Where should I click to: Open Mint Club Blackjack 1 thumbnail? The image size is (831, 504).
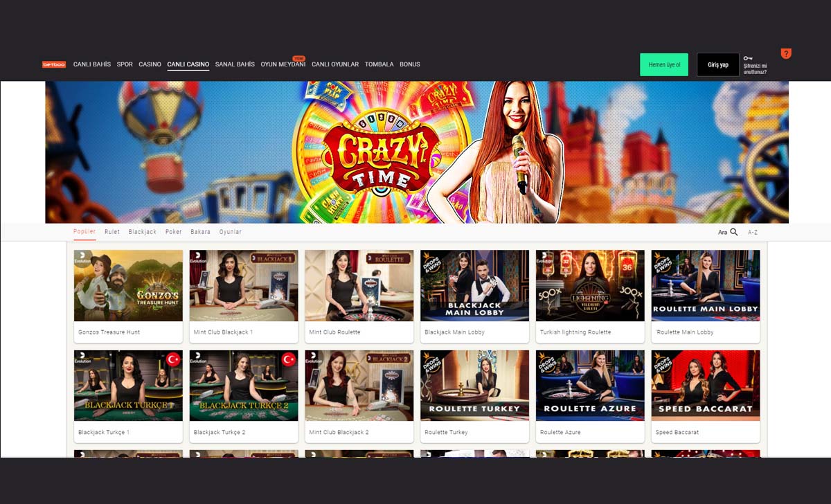244,286
